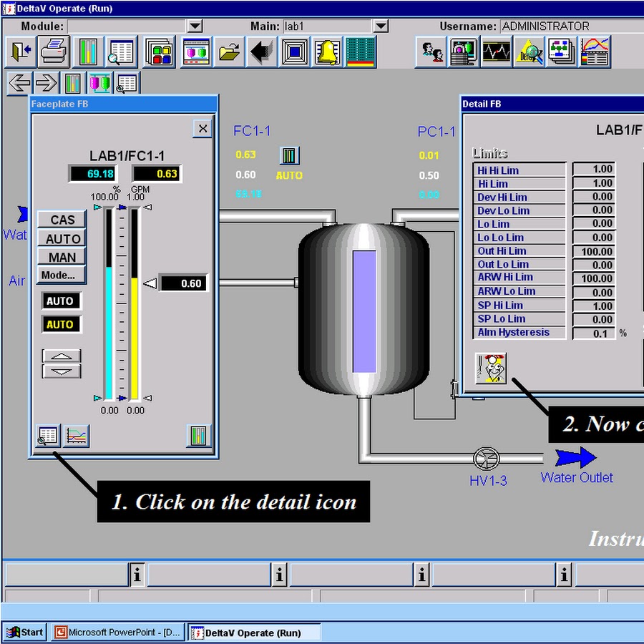The image size is (644, 644).
Task: Click the Out Hi Lim value 100.00
Action: pyautogui.click(x=593, y=251)
